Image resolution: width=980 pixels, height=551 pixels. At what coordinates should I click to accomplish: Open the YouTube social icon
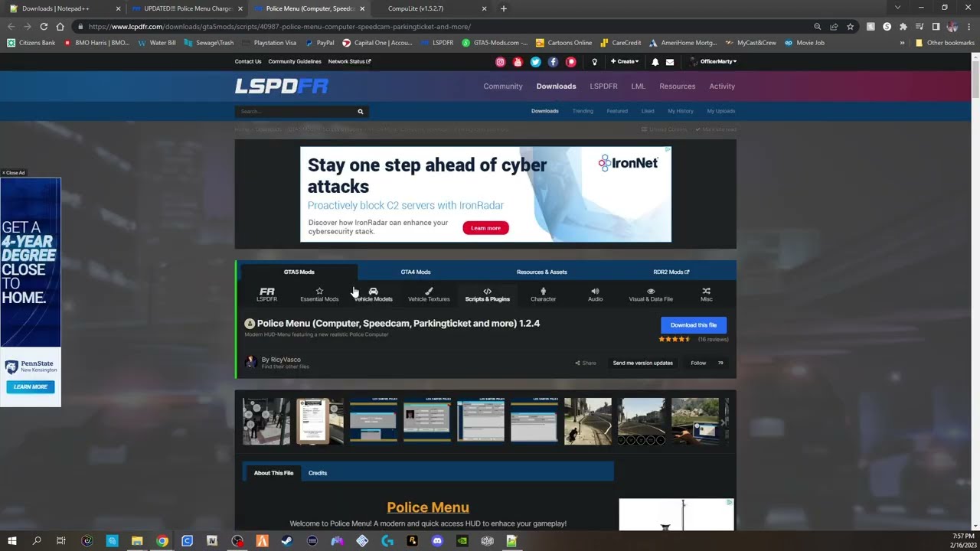[518, 62]
